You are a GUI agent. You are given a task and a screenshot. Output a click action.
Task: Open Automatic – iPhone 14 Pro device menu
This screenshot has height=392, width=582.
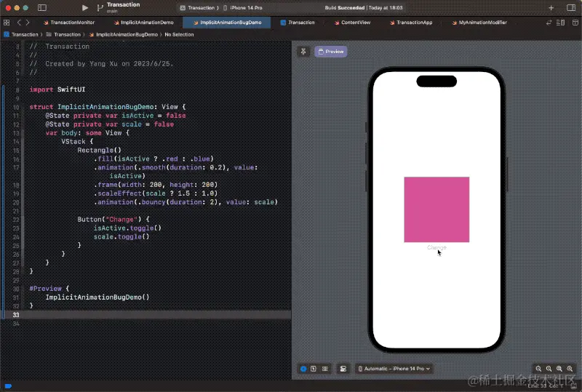(x=394, y=369)
